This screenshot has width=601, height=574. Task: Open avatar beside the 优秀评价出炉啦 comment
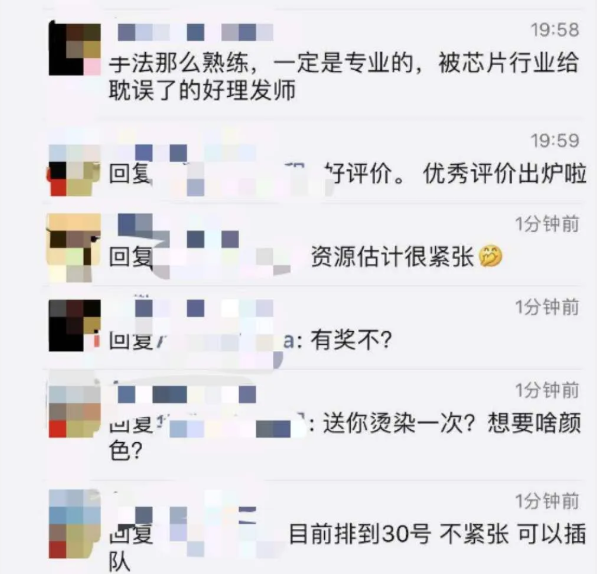pyautogui.click(x=73, y=170)
